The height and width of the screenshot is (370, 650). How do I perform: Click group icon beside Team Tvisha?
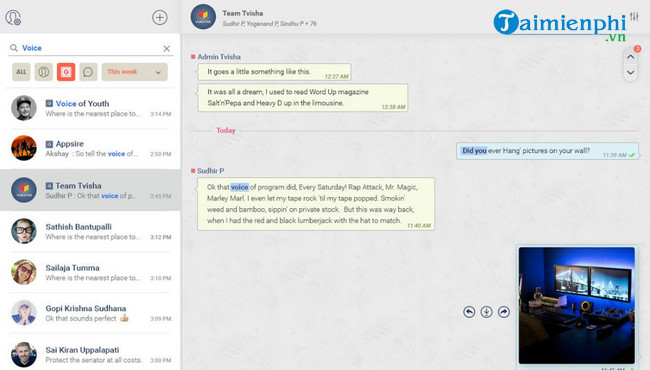click(x=49, y=186)
